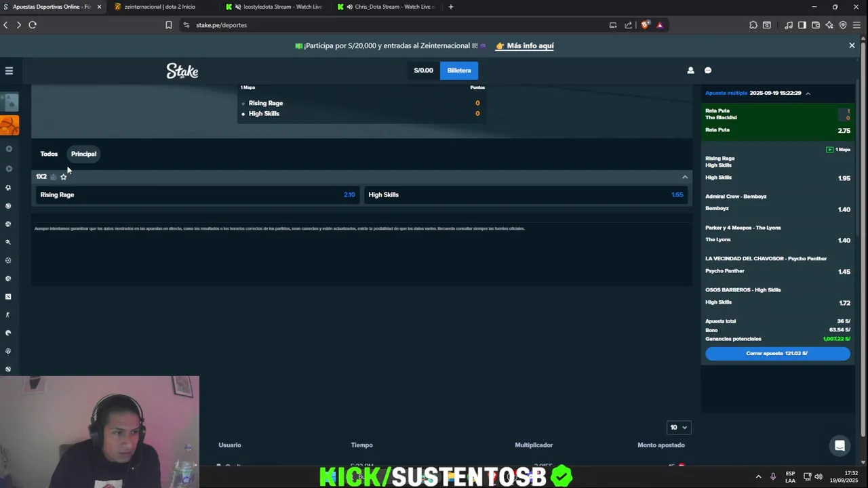Click the Dota 2 sidebar sport icon

(x=8, y=297)
